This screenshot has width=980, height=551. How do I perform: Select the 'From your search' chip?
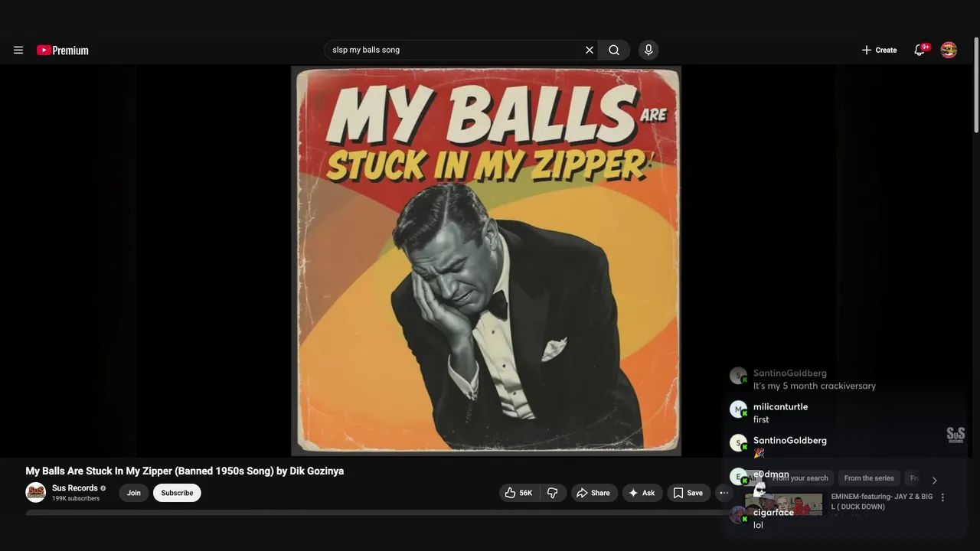[799, 478]
